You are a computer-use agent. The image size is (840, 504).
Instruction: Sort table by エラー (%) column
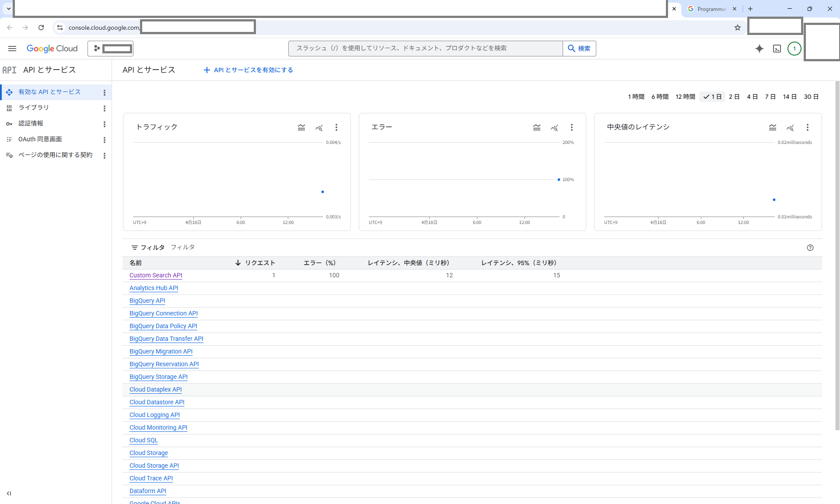point(320,263)
